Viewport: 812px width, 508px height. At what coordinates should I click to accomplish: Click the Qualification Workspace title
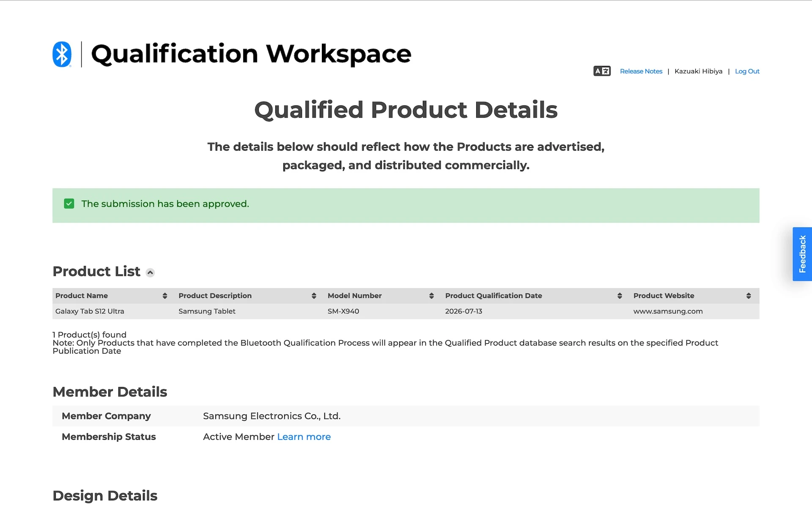coord(251,54)
